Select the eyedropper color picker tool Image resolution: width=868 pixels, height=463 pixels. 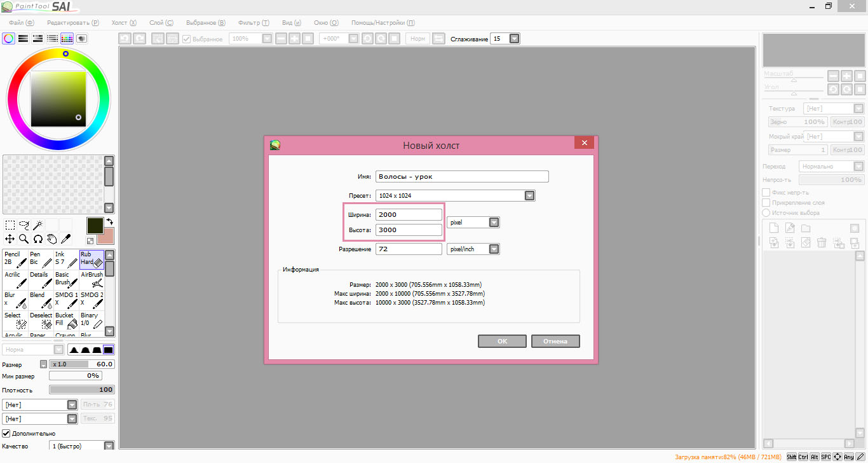click(x=66, y=239)
